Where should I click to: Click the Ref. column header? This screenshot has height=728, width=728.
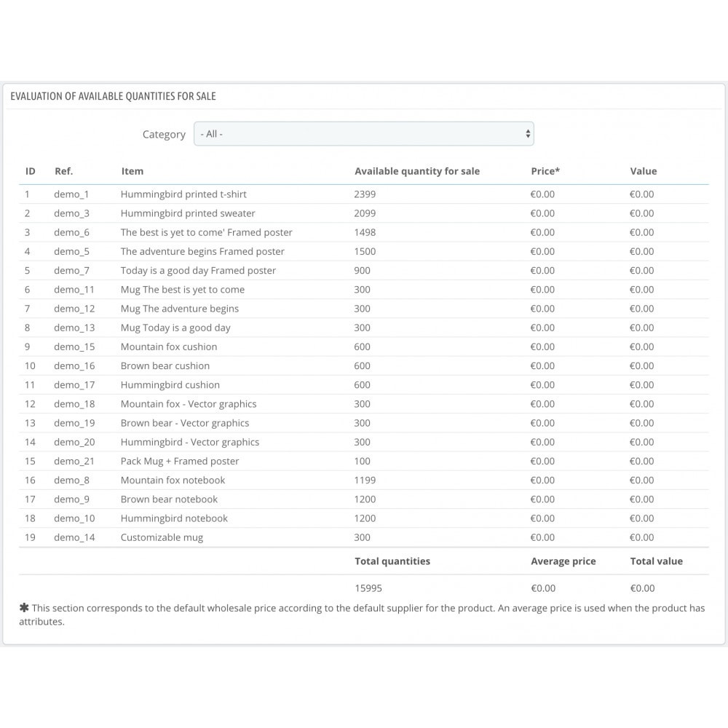64,171
